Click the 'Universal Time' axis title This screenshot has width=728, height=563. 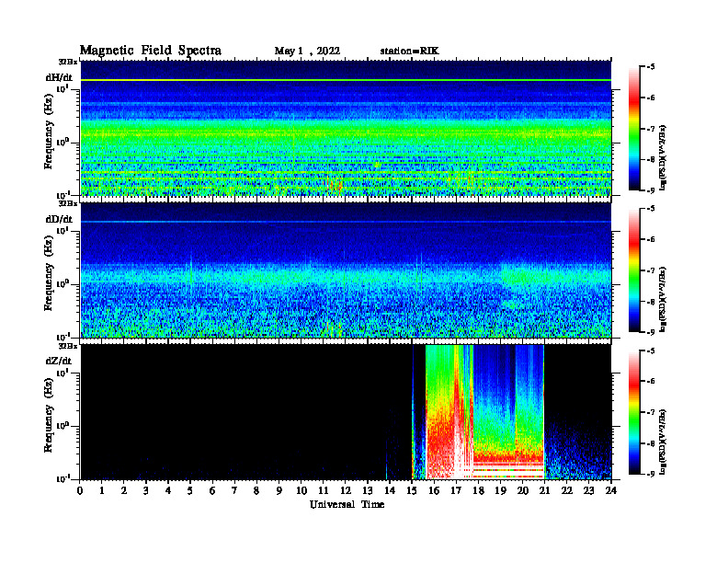coord(347,504)
